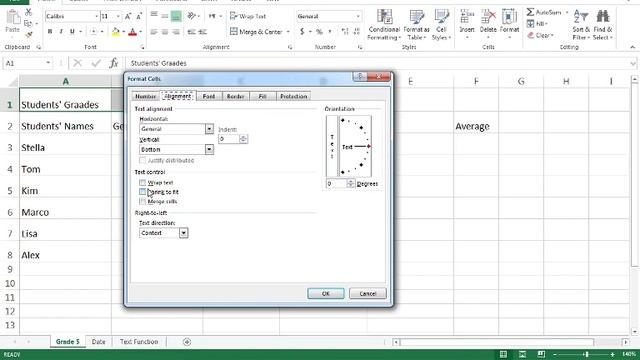Image resolution: width=640 pixels, height=360 pixels.
Task: Click the AutoSum sigma icon
Action: pos(530,12)
